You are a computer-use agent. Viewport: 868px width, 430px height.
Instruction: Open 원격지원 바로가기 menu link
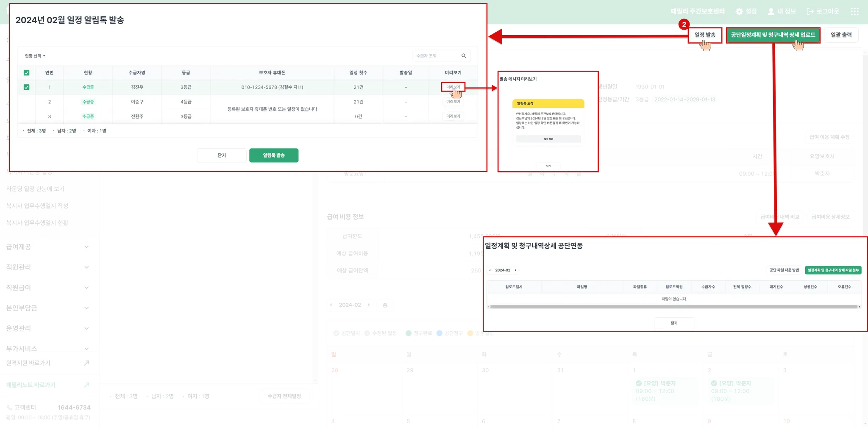click(28, 363)
